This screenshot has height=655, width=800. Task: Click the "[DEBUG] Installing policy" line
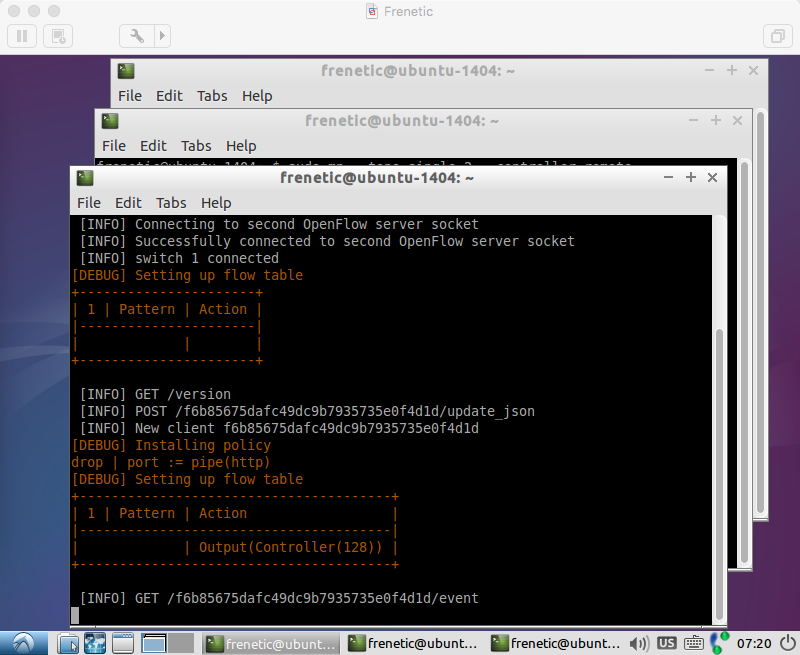pyautogui.click(x=171, y=445)
